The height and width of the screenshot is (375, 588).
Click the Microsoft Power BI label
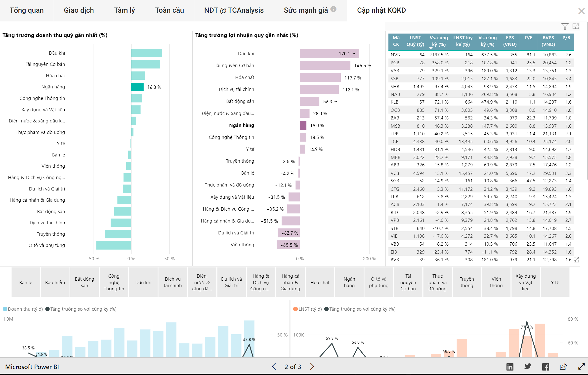click(x=32, y=367)
